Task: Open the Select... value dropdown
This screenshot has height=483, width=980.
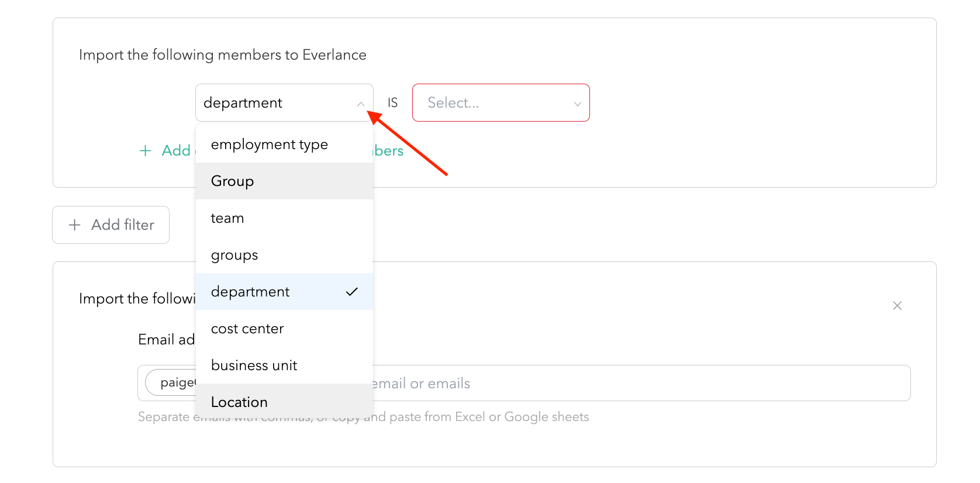Action: (x=501, y=103)
